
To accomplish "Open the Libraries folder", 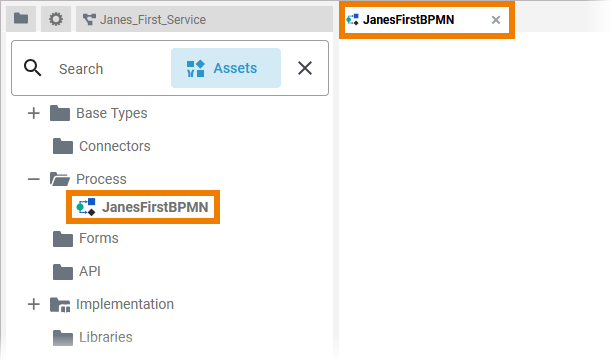I will (105, 337).
